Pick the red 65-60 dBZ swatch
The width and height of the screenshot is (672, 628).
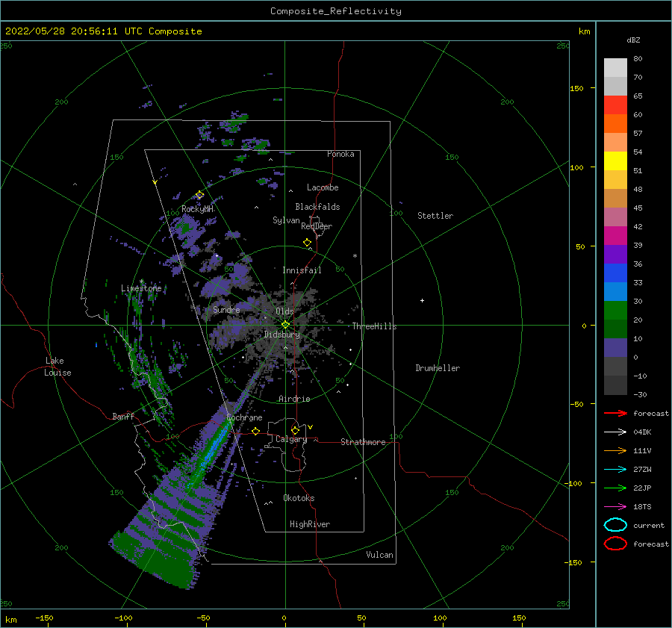tap(615, 105)
